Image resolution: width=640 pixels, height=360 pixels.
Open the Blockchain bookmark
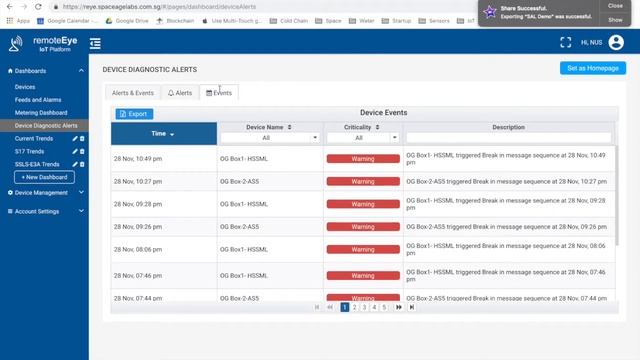pyautogui.click(x=175, y=20)
